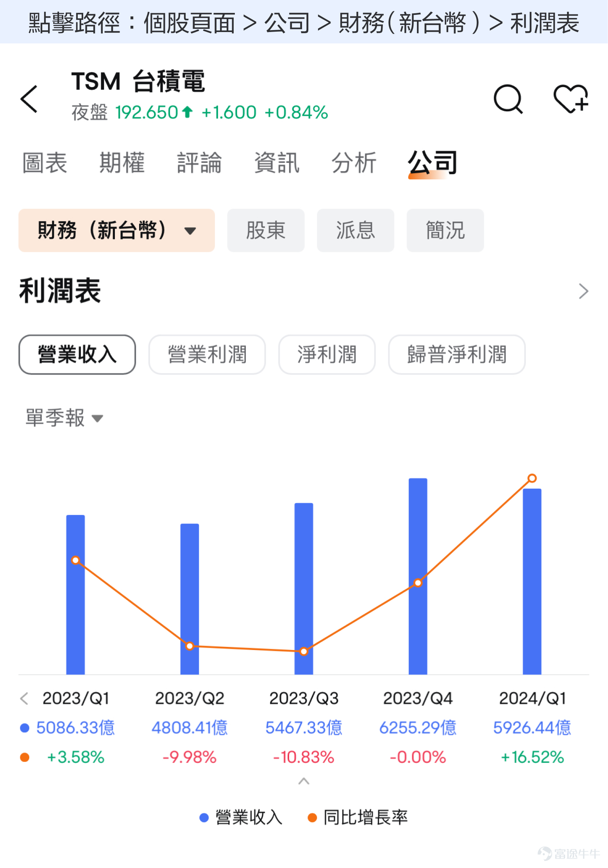Viewport: 608px width, 868px height.
Task: Switch to 資訊 tab
Action: pos(277,163)
